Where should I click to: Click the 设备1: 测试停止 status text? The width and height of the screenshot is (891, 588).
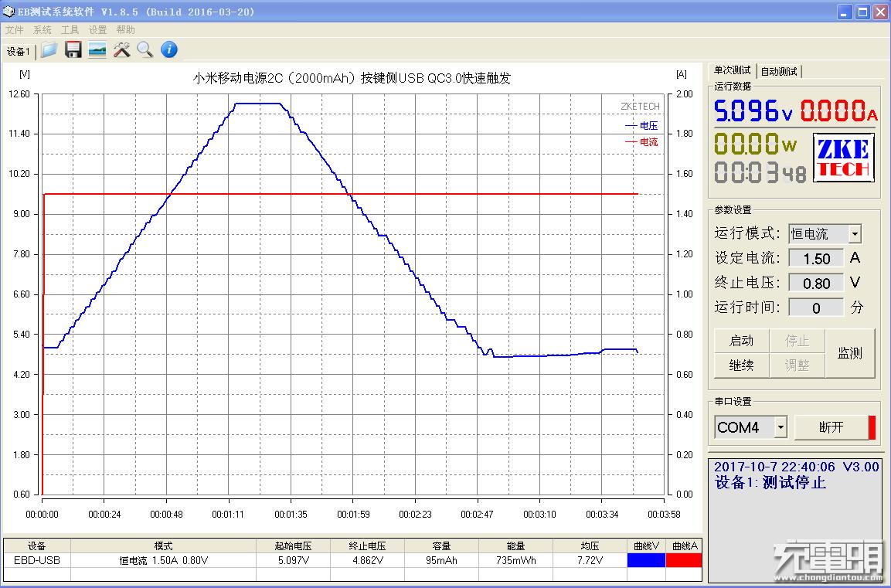770,482
